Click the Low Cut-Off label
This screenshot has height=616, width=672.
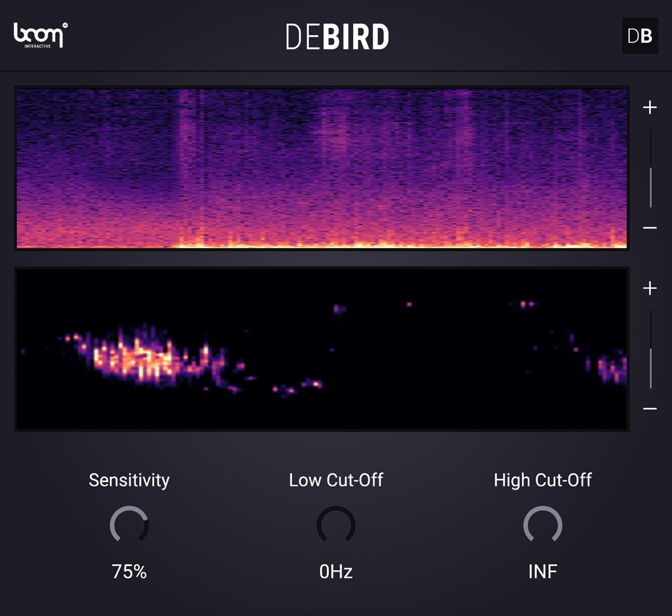click(x=336, y=480)
